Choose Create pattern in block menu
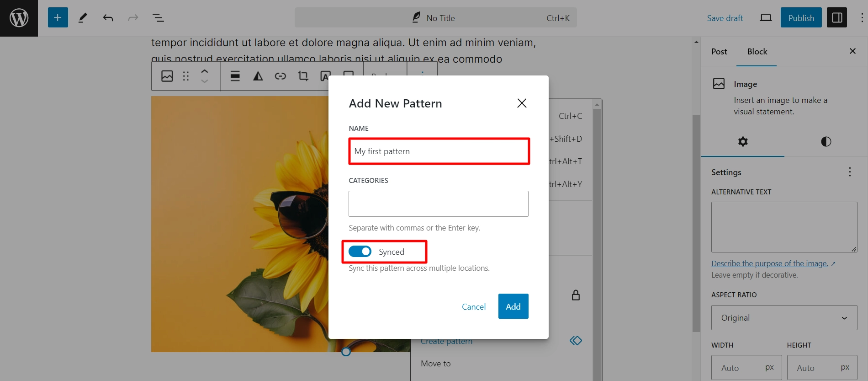Viewport: 868px width, 381px height. 446,341
